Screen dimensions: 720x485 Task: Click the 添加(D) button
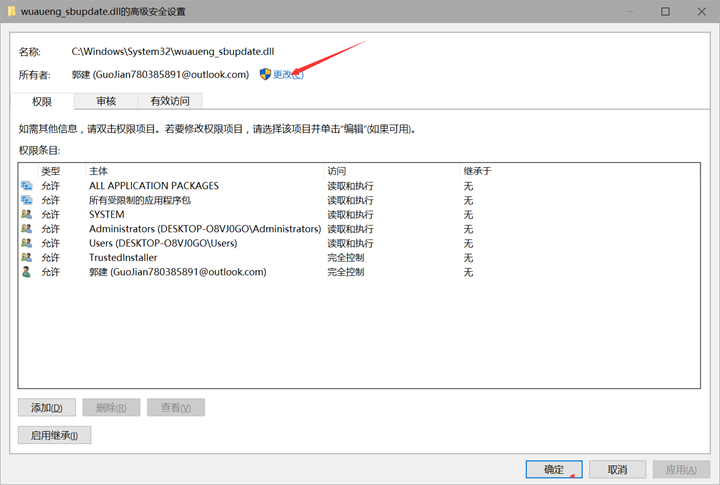click(47, 407)
